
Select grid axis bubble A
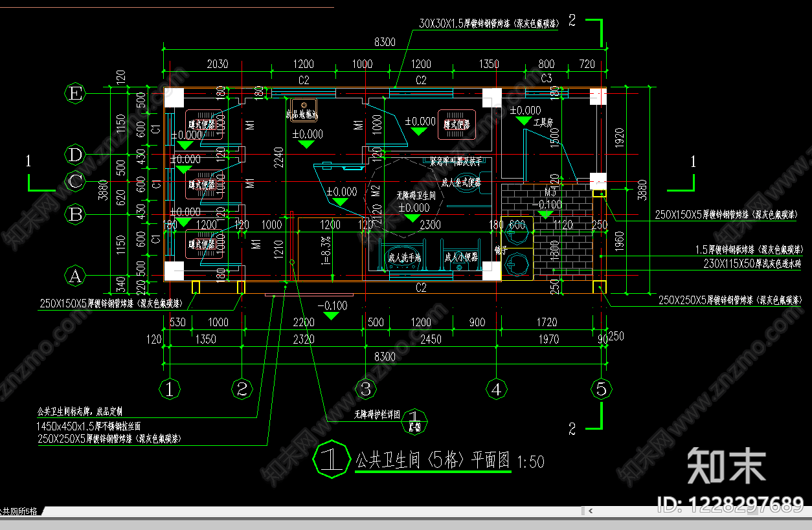76,276
